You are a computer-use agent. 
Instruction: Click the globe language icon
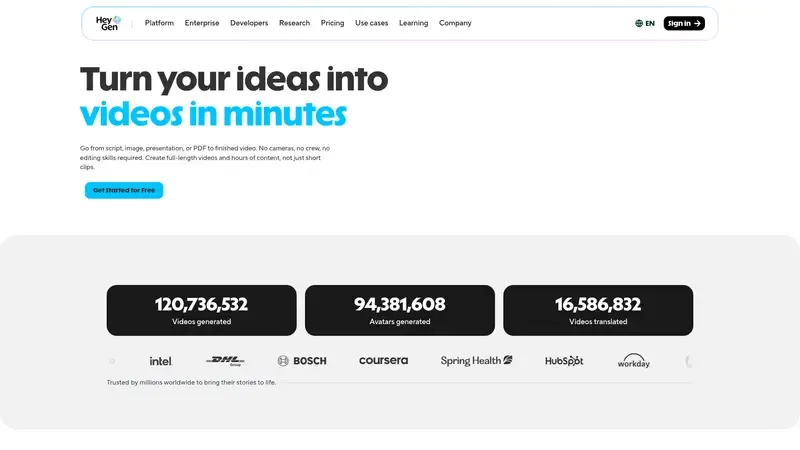pyautogui.click(x=639, y=23)
